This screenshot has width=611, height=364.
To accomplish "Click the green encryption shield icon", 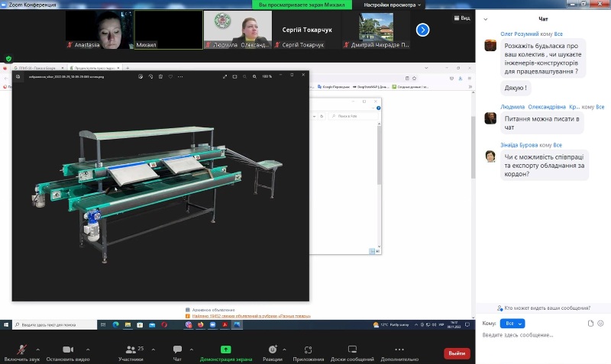I will click(8, 59).
